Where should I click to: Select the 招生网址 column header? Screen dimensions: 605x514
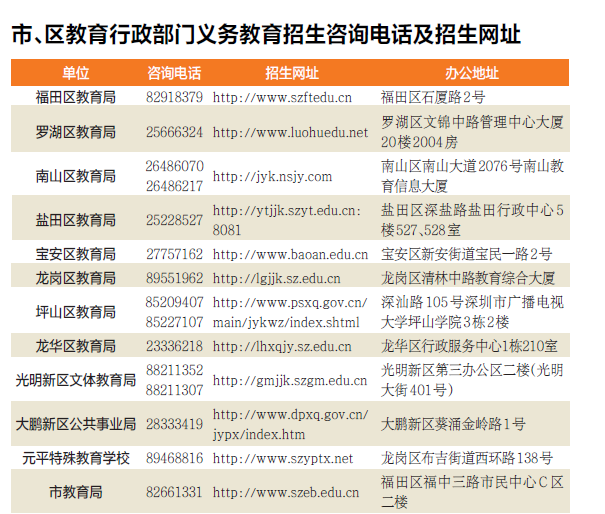(x=292, y=73)
